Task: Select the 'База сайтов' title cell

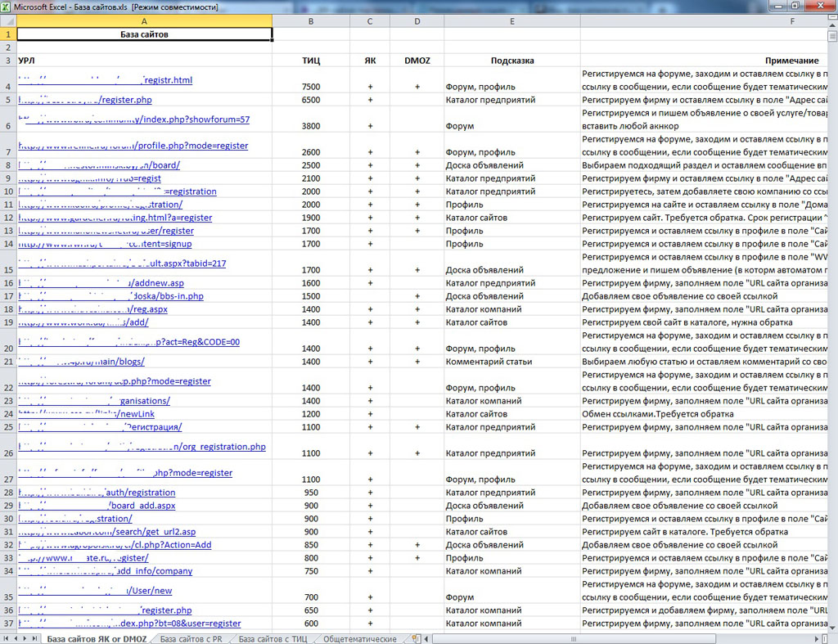Action: point(144,34)
